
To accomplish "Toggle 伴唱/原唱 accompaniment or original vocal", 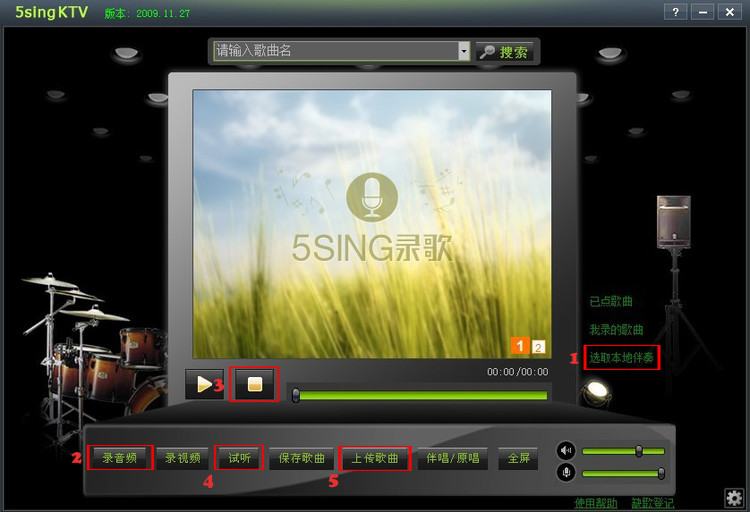I will coord(452,458).
